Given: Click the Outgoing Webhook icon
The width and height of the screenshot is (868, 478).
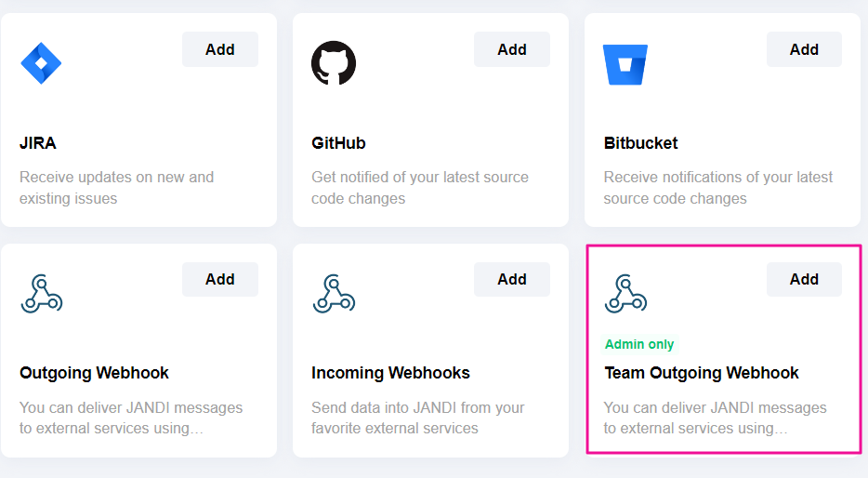Looking at the screenshot, I should click(41, 293).
